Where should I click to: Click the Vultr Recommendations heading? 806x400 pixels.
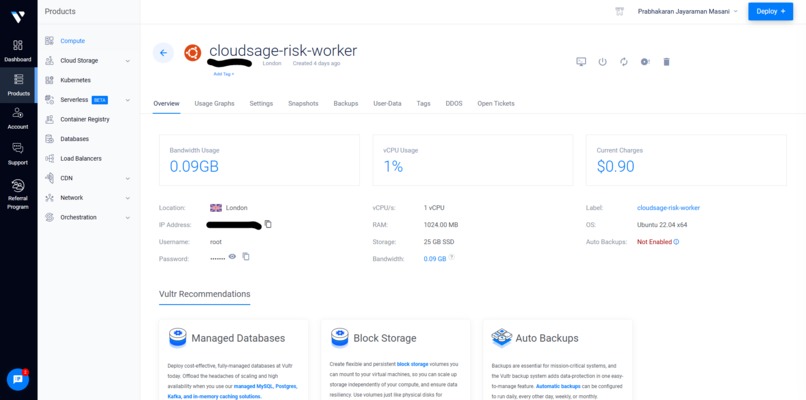(205, 294)
